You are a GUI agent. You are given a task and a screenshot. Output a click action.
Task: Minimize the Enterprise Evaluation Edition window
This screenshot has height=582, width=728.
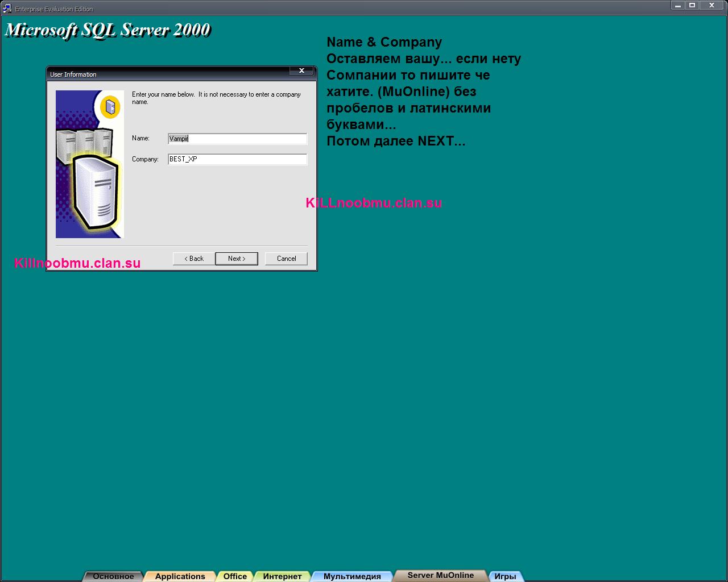(678, 6)
